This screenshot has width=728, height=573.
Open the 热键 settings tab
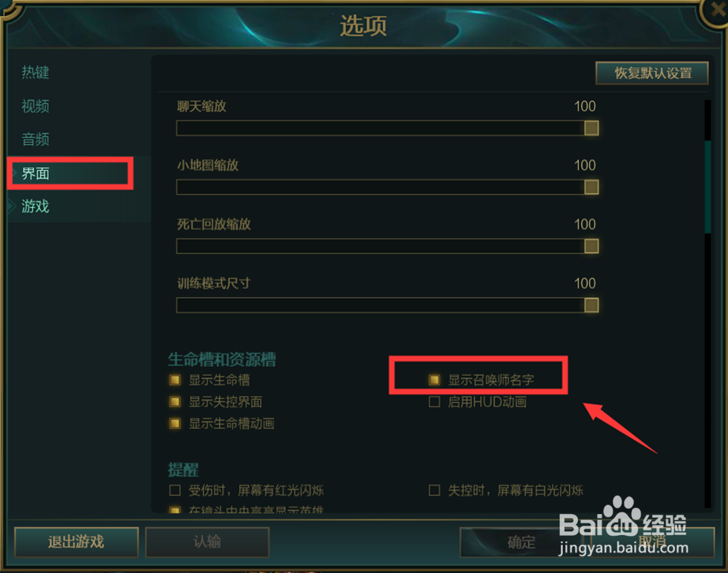35,72
